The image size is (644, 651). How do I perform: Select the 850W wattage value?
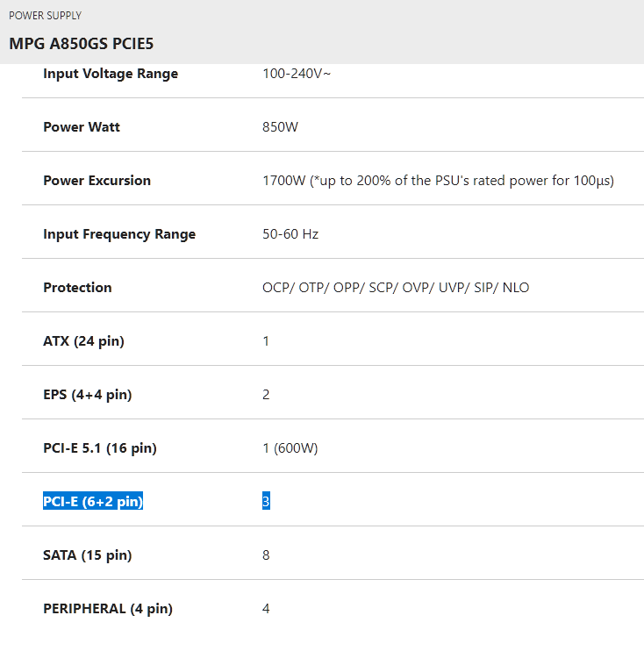point(281,127)
